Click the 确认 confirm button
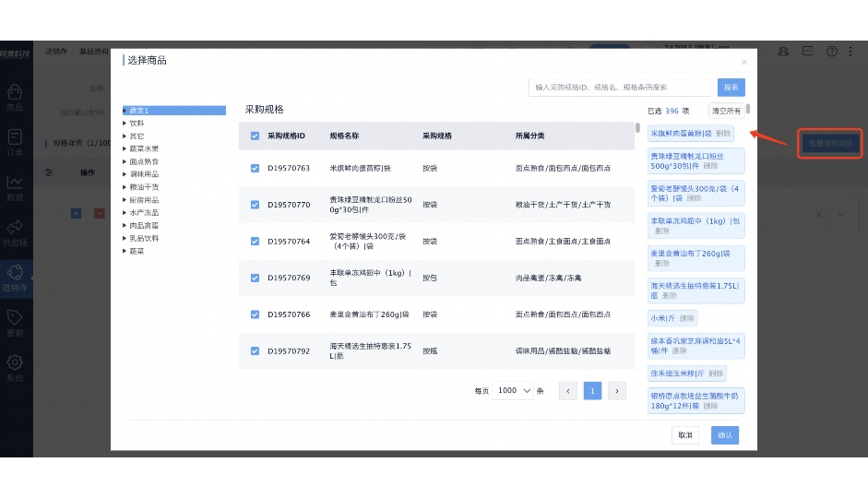The height and width of the screenshot is (498, 868). tap(725, 435)
